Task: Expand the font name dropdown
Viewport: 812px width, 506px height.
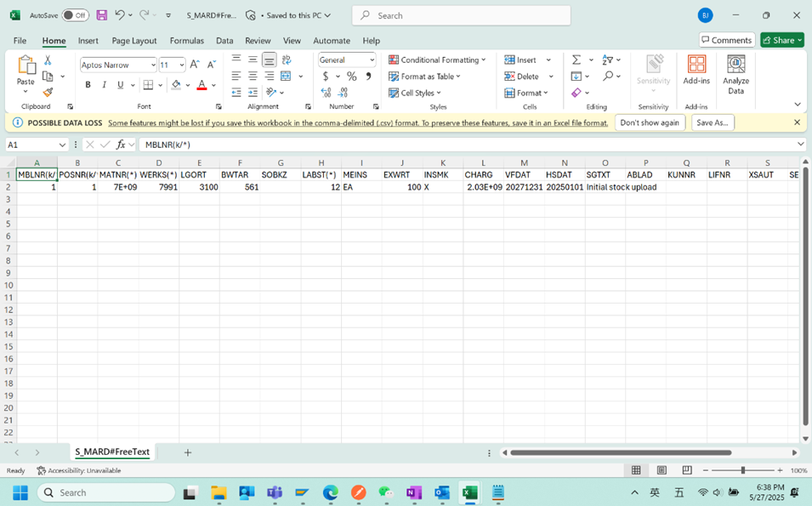Action: (x=153, y=65)
